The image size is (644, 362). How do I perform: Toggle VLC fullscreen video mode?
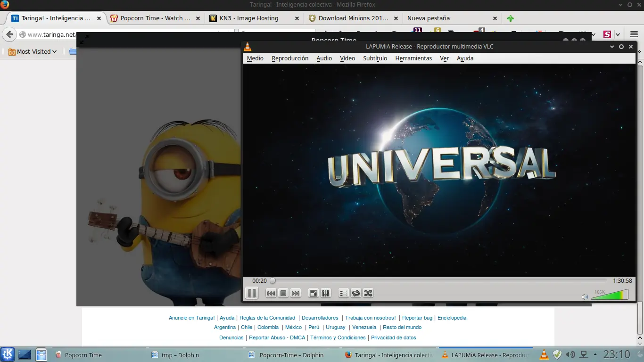314,293
